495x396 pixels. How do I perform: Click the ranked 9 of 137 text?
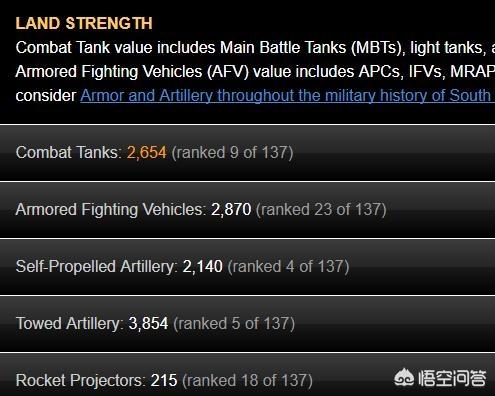pyautogui.click(x=232, y=153)
